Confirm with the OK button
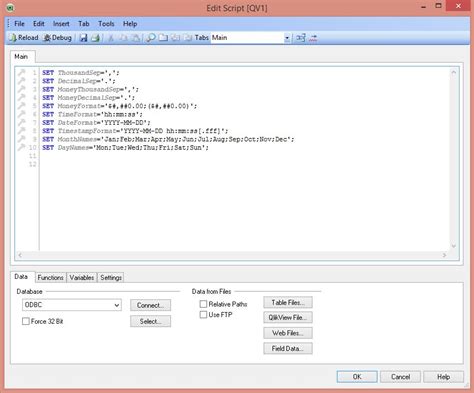Viewport: 474px width, 393px height. pos(357,377)
